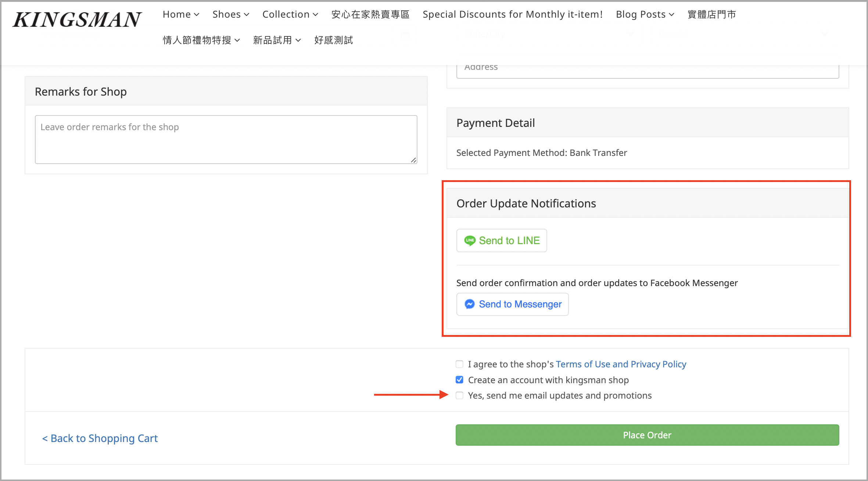Open the Blog Posts dropdown
This screenshot has width=868, height=481.
tap(645, 14)
